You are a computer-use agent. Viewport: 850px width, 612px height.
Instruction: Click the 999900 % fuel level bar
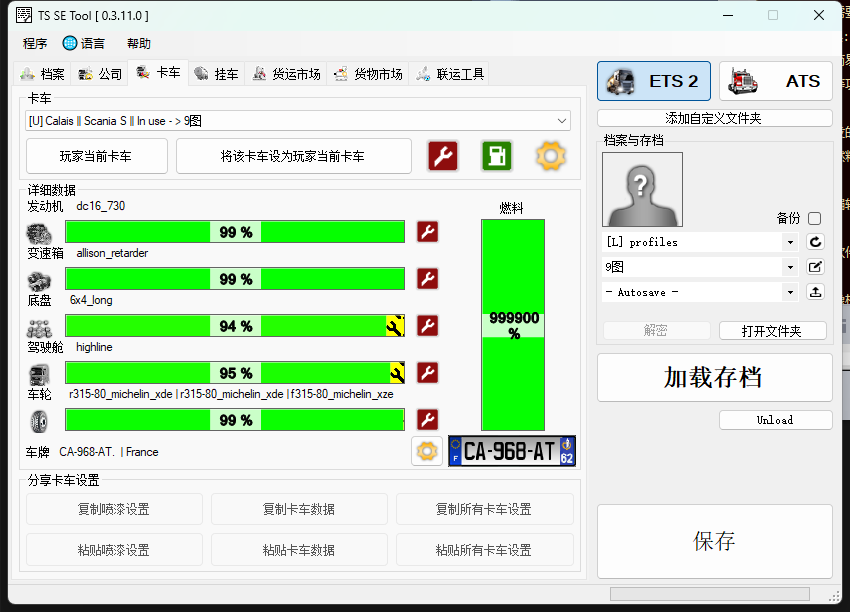coord(513,325)
